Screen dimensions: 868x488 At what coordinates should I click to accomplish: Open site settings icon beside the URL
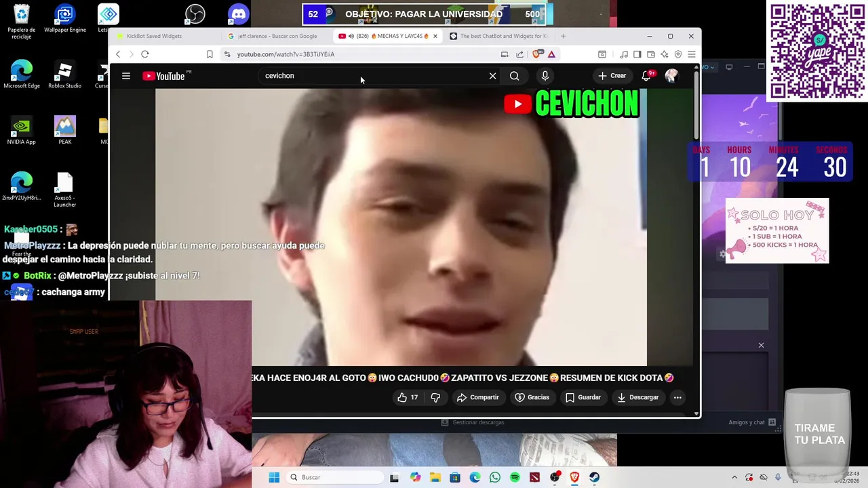point(227,54)
